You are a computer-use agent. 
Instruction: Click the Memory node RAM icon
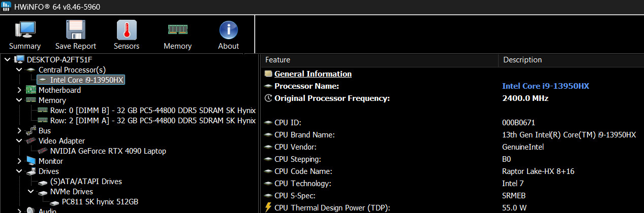coord(30,100)
